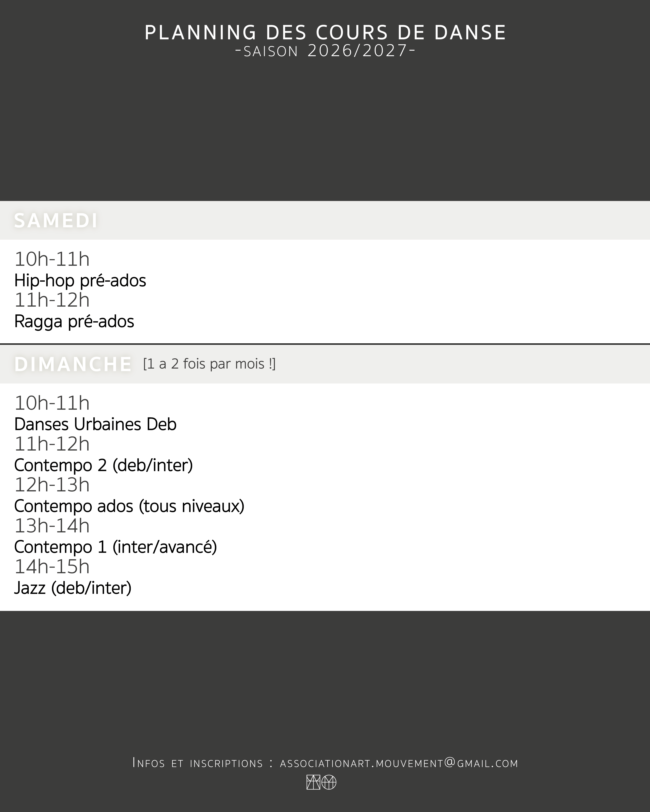Select Saturday 11h-12h time slot
650x812 pixels.
[x=52, y=300]
